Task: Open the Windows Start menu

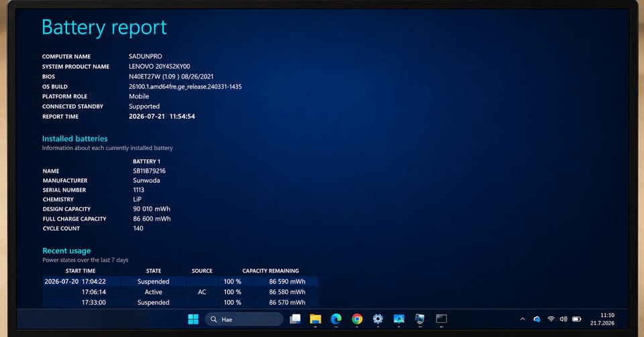Action: point(193,319)
